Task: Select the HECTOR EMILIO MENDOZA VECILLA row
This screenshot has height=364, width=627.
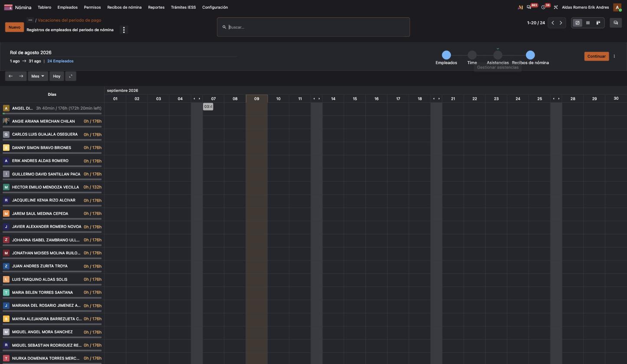Action: point(52,188)
